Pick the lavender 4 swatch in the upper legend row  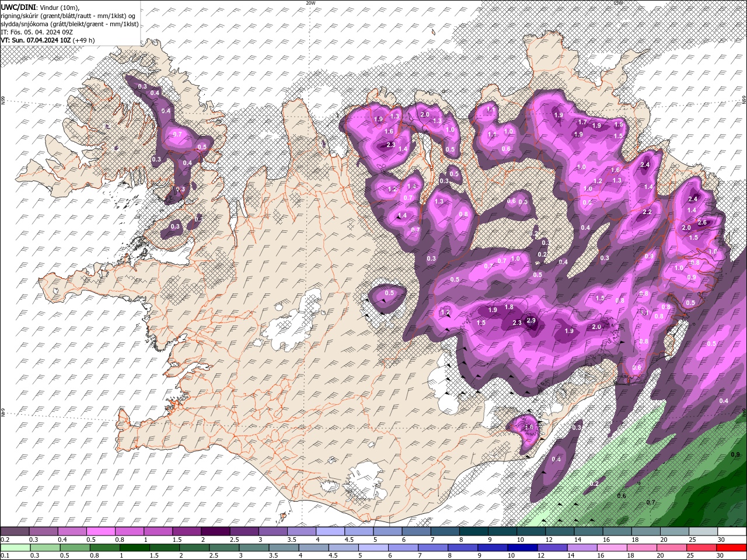click(x=330, y=531)
